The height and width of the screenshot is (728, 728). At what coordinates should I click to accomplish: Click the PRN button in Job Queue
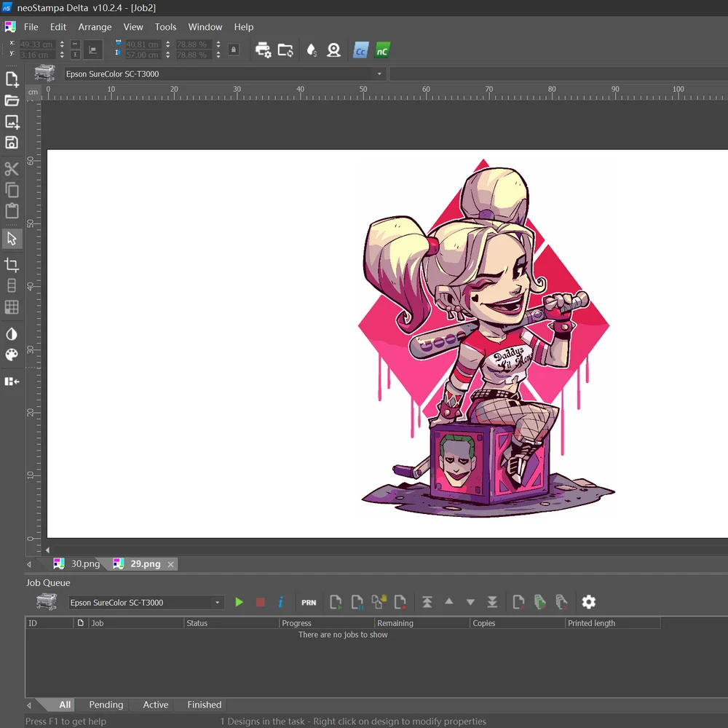pos(309,603)
